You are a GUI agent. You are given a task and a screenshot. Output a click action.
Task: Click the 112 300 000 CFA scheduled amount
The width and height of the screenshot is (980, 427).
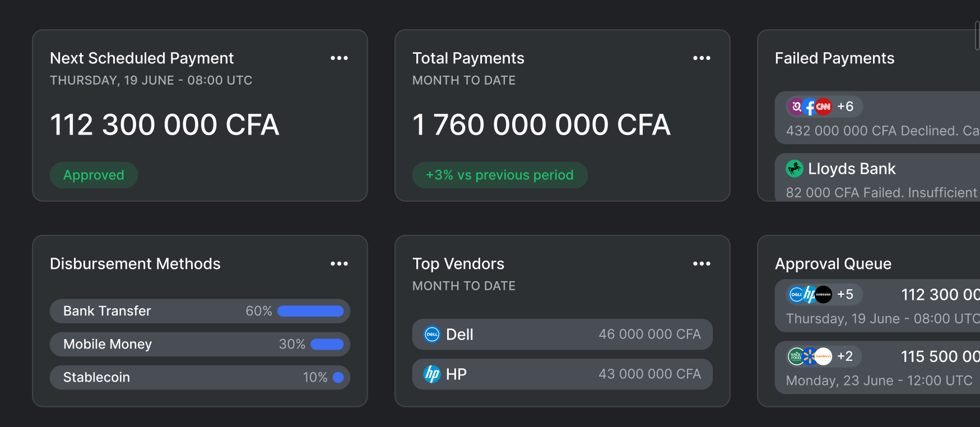point(164,124)
